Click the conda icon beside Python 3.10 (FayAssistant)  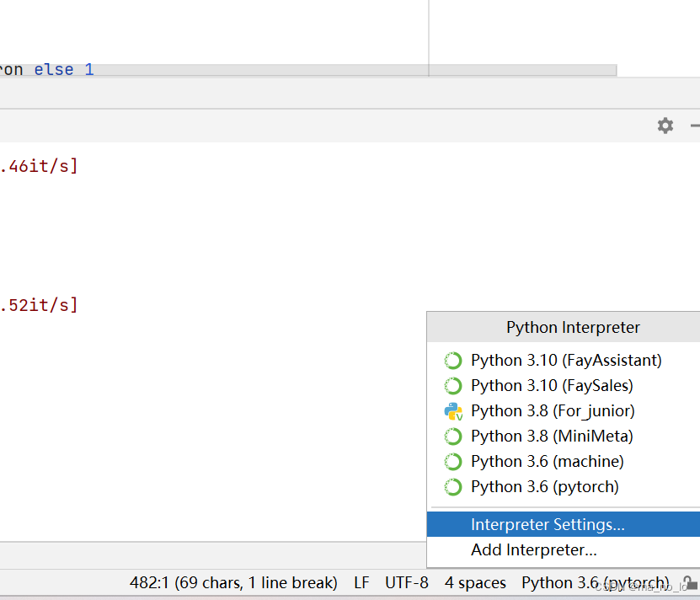pos(453,360)
